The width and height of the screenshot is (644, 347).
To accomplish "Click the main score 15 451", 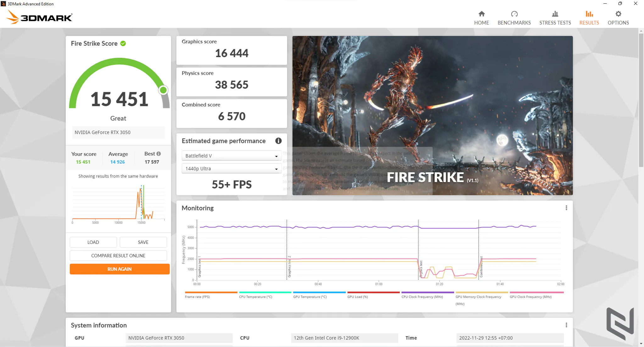I will click(119, 99).
